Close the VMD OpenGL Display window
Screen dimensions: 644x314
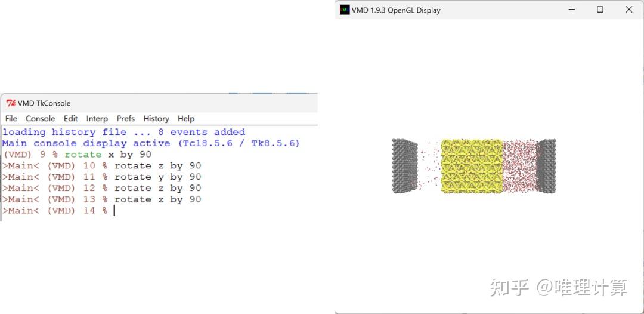point(629,10)
